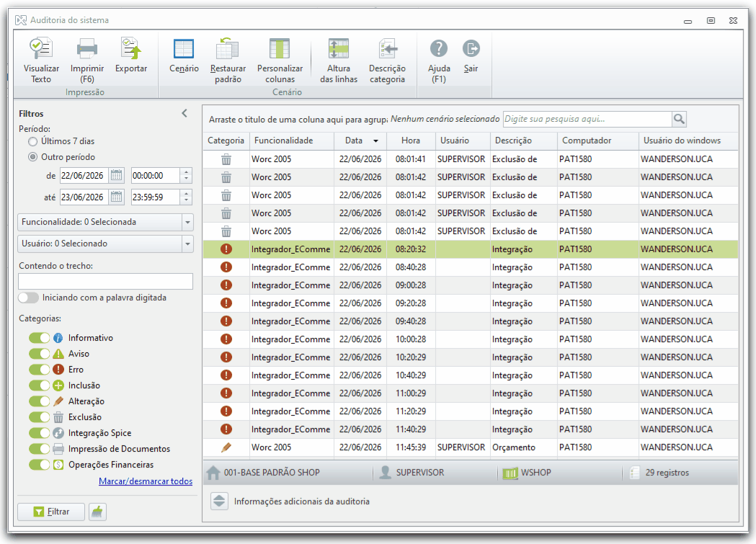Collapse the Filtros panel chevron

(x=184, y=113)
